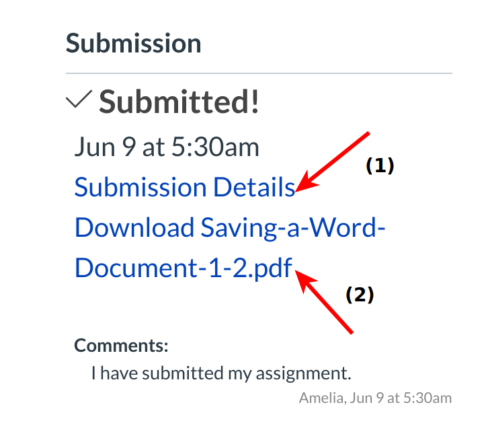This screenshot has width=484, height=448.
Task: Click the word "Saving-a-Word-" in the download link
Action: [x=293, y=228]
